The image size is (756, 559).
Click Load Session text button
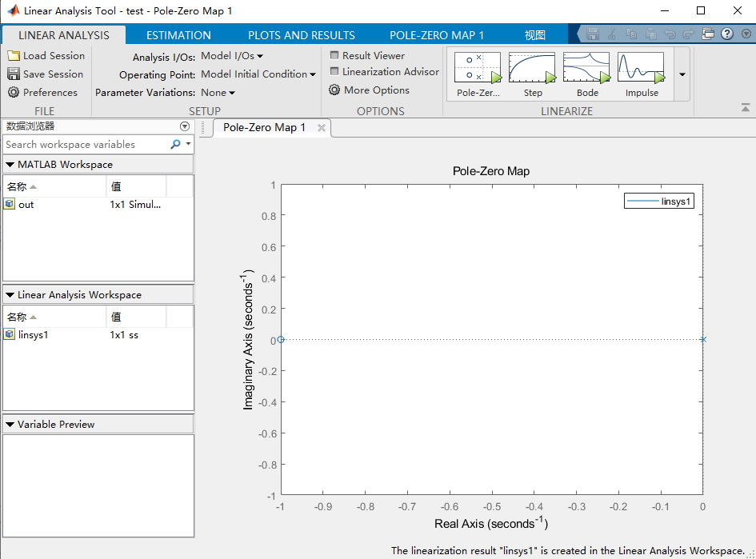pos(54,56)
